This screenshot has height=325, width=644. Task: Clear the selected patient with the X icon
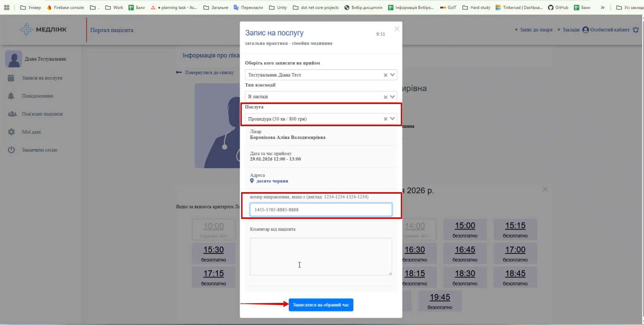pos(385,75)
